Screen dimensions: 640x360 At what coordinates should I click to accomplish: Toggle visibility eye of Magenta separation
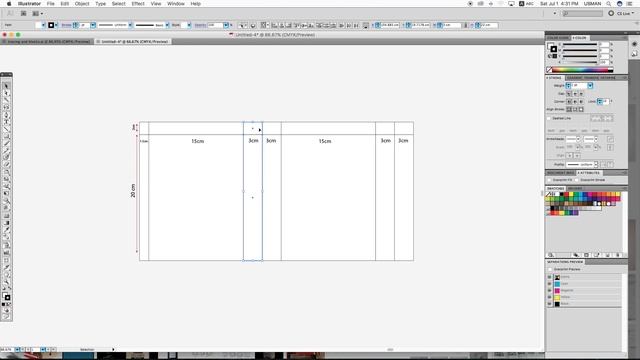pos(549,291)
